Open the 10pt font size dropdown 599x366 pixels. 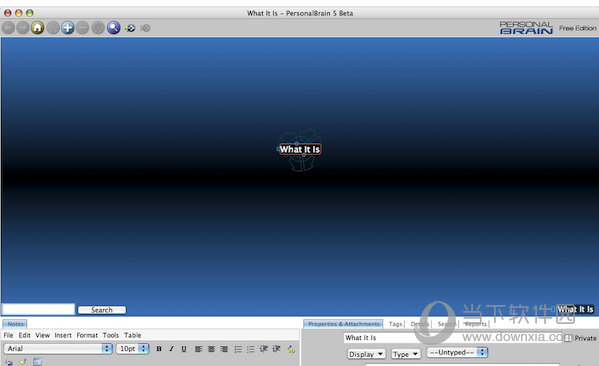coord(133,348)
